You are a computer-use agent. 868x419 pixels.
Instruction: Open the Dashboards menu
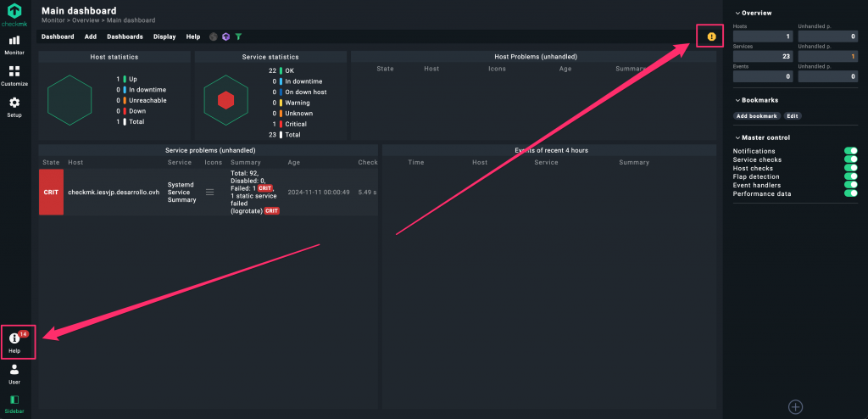(125, 36)
